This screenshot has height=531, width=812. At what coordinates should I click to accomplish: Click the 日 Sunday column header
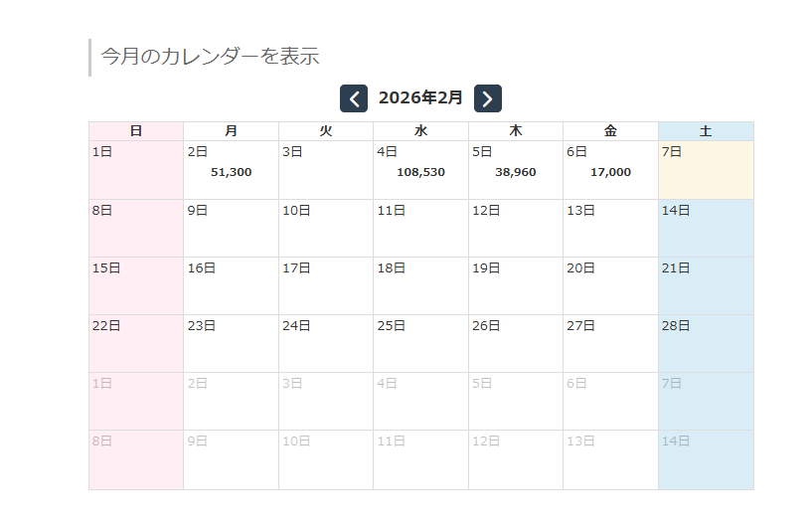click(x=136, y=131)
